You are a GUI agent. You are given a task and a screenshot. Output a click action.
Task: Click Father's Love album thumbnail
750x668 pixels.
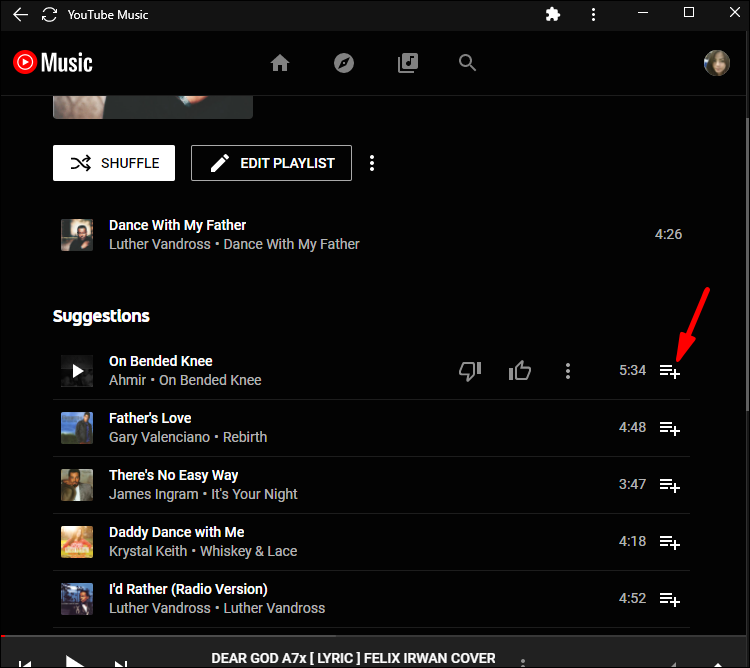[x=77, y=427]
